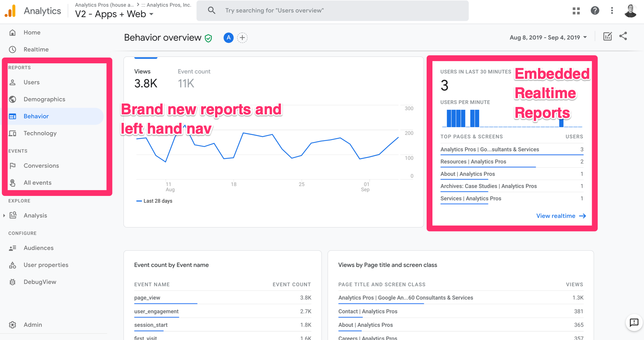
Task: Select the Views metric tab
Action: click(x=146, y=78)
